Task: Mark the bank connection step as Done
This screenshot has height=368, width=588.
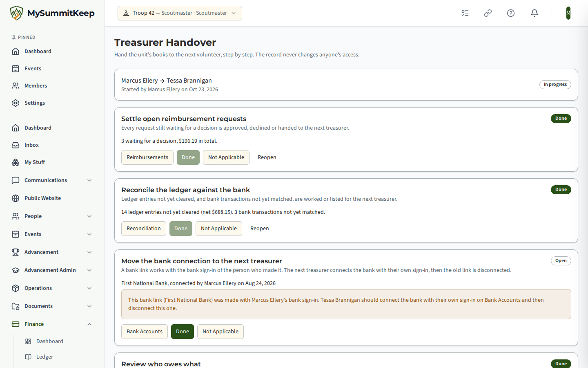Action: coord(183,332)
